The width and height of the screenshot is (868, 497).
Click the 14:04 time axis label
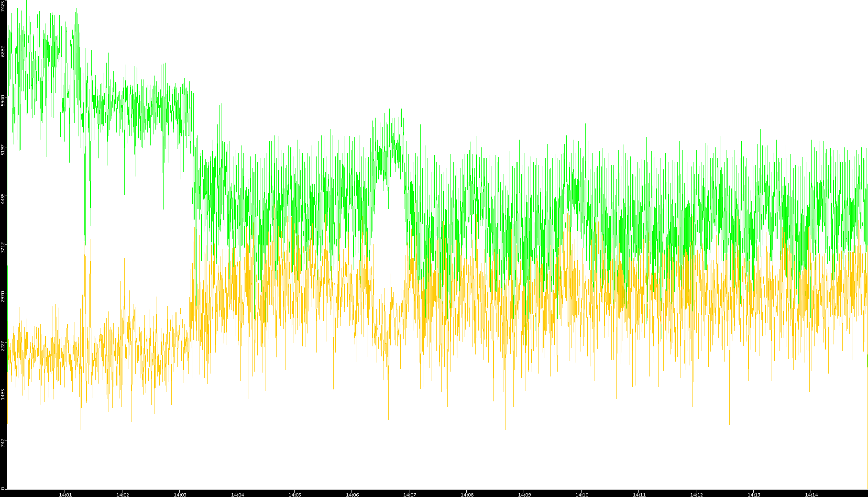[237, 495]
